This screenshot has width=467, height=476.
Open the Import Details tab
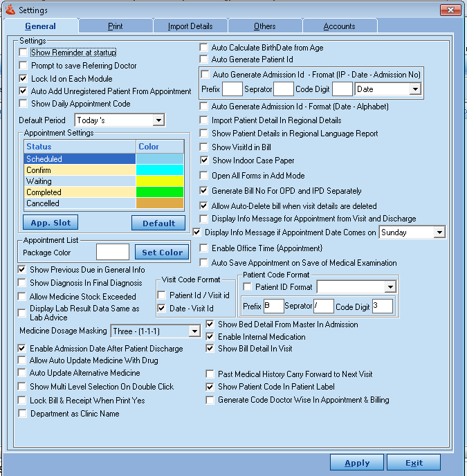click(190, 26)
